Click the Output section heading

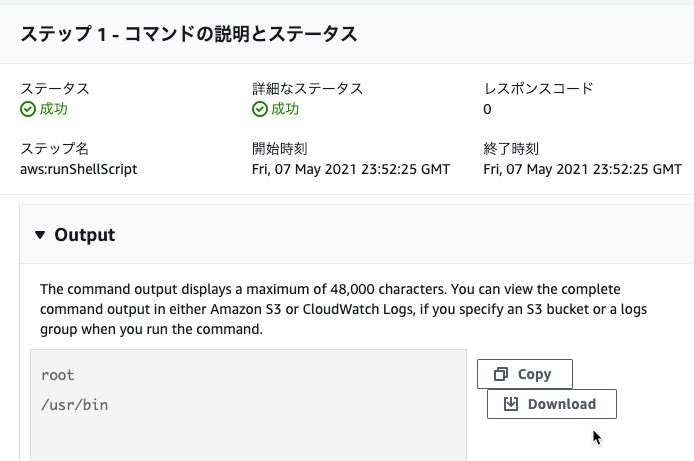(x=85, y=235)
